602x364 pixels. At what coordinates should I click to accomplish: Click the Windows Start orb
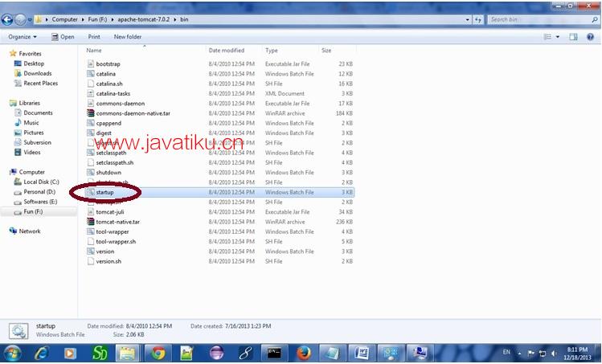click(12, 353)
